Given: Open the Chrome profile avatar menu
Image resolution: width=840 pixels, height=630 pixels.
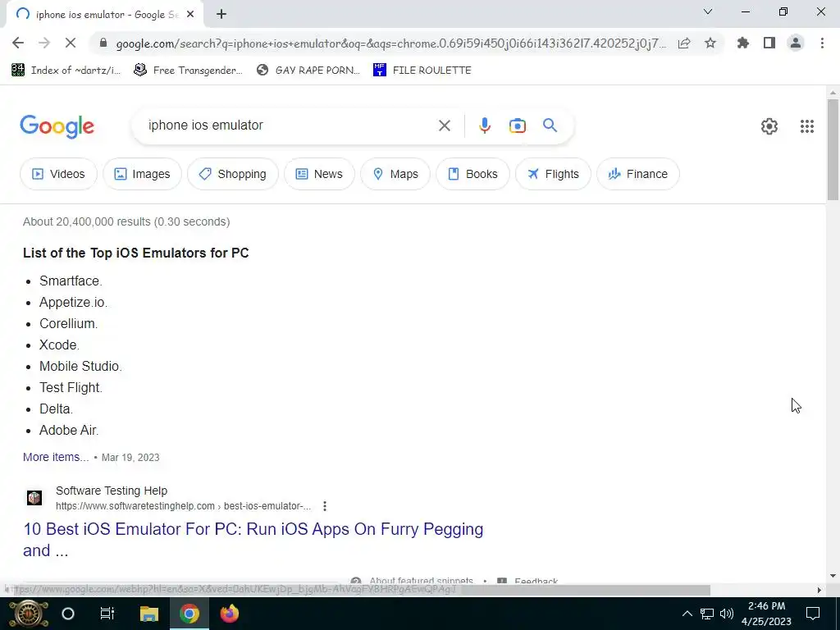Looking at the screenshot, I should [x=796, y=43].
